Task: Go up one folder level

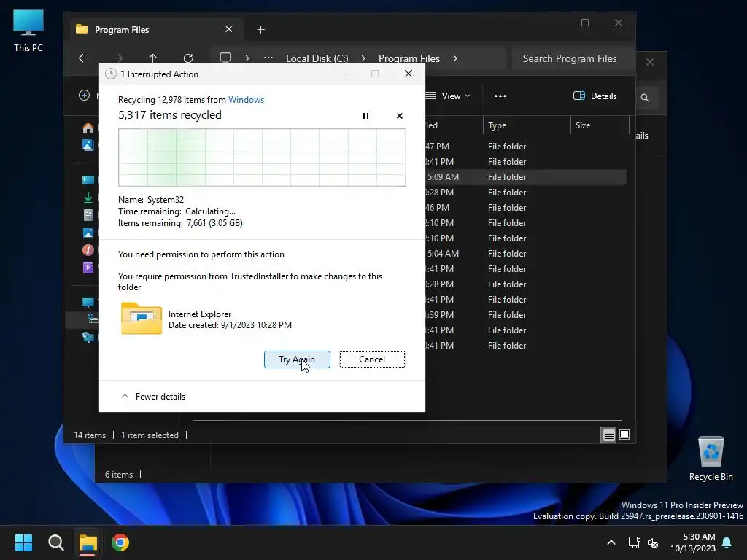Action: 153,58
